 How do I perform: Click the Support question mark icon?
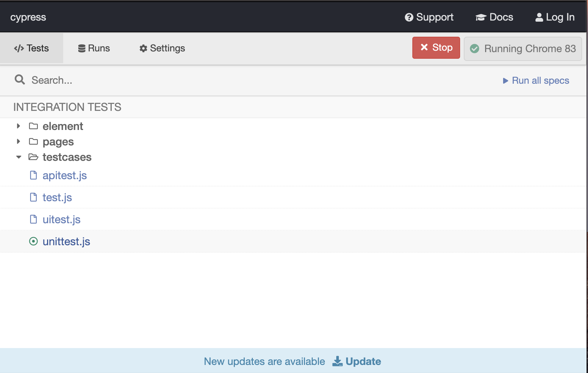tap(409, 17)
